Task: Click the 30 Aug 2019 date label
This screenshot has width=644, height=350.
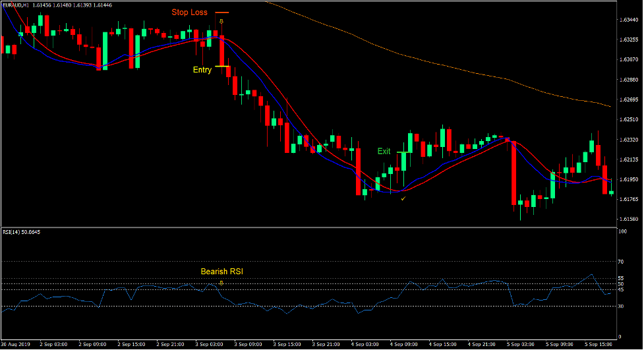Action: (x=16, y=345)
